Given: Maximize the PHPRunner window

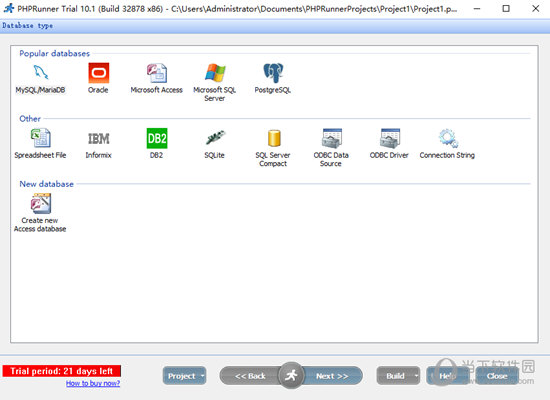Looking at the screenshot, I should (x=506, y=8).
